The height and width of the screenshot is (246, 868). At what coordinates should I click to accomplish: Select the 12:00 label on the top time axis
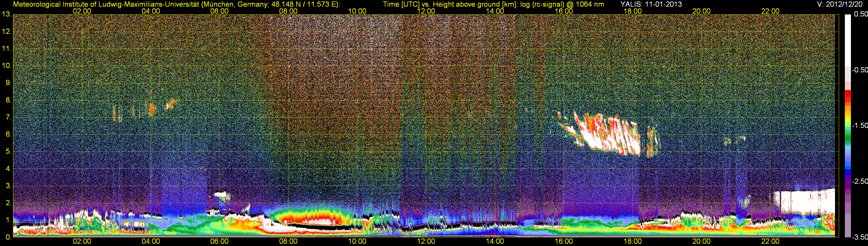click(x=426, y=11)
